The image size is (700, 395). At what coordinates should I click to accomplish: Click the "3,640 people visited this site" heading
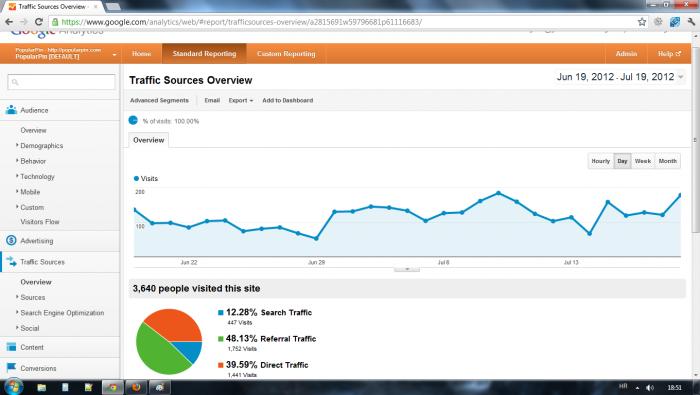coord(196,289)
